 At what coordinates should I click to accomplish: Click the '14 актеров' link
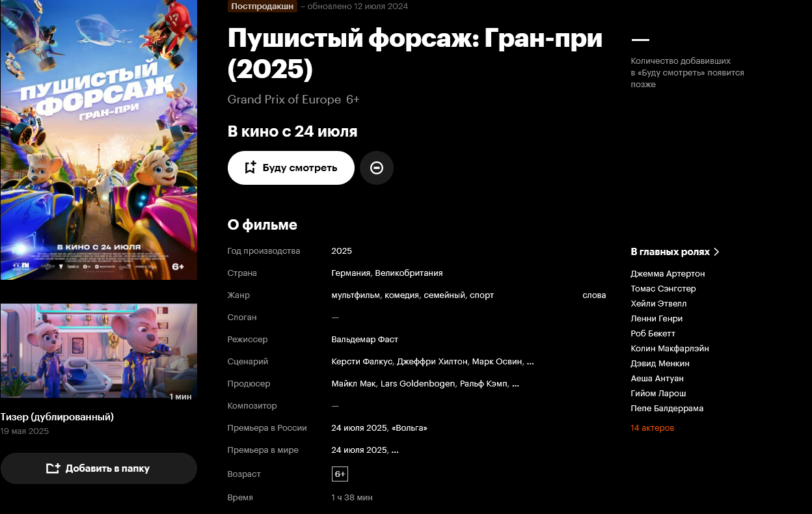(652, 428)
